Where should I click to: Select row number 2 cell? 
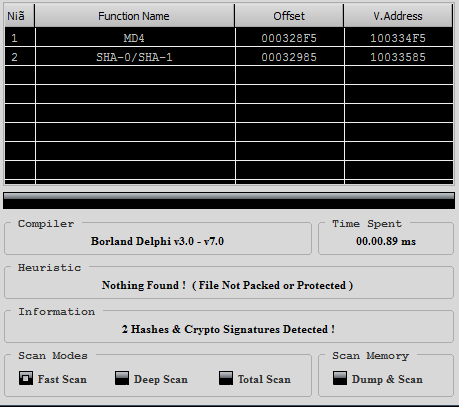[20, 57]
